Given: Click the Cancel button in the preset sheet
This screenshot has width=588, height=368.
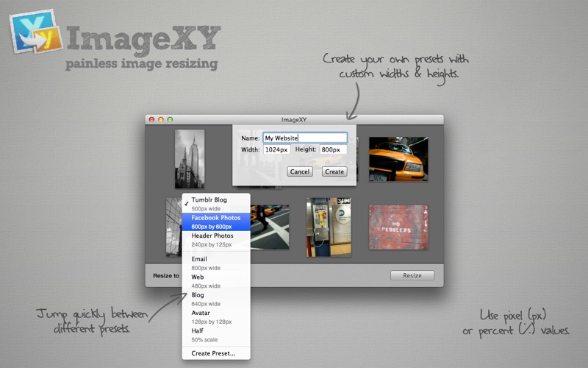Looking at the screenshot, I should [300, 171].
